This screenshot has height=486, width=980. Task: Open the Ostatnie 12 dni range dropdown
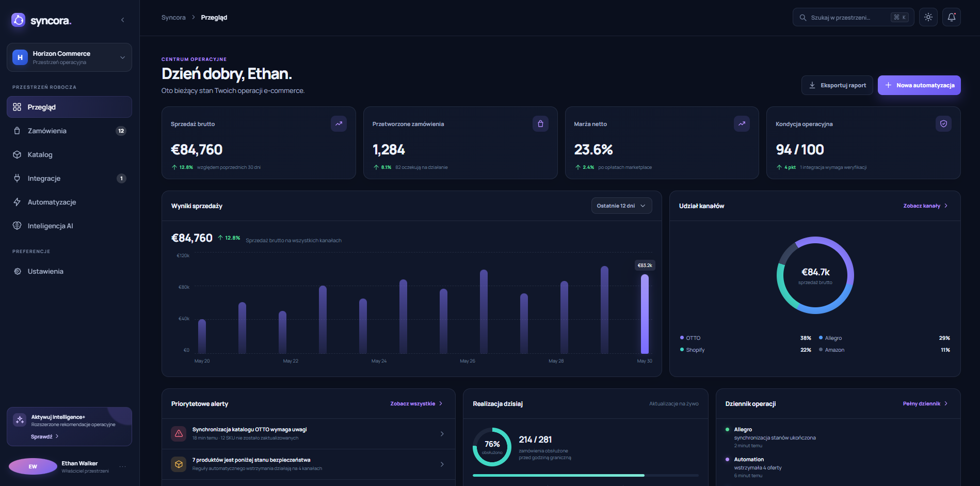621,206
